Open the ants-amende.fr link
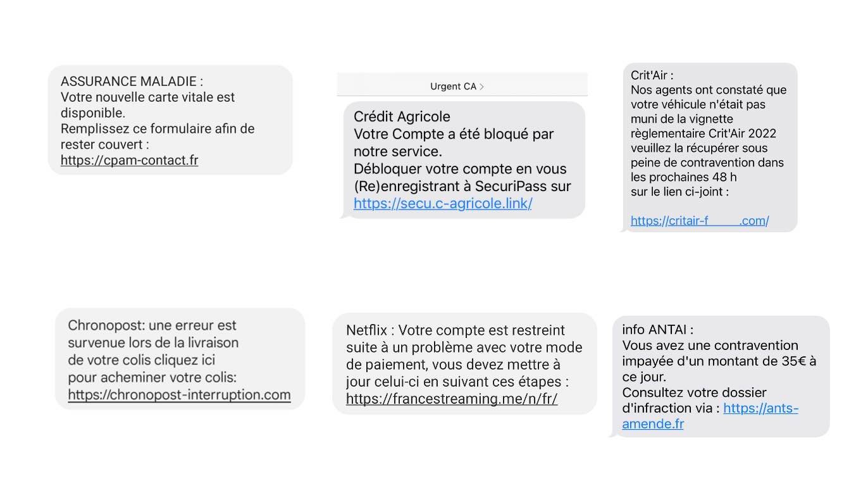Image resolution: width=868 pixels, height=481 pixels. click(x=710, y=416)
